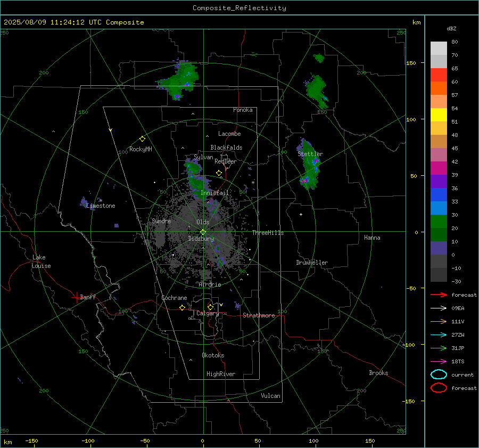Click the Lake Louise label
Viewport: 479px width, 448px height.
click(x=41, y=262)
